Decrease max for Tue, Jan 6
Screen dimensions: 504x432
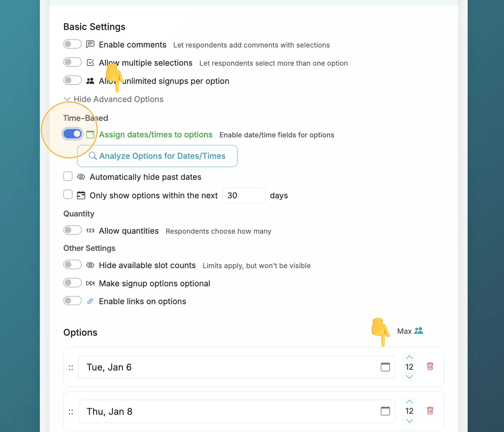[x=409, y=377]
